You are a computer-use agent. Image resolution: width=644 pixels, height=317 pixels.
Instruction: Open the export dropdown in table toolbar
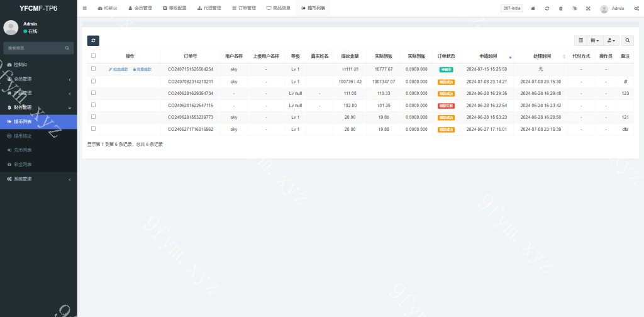[611, 40]
